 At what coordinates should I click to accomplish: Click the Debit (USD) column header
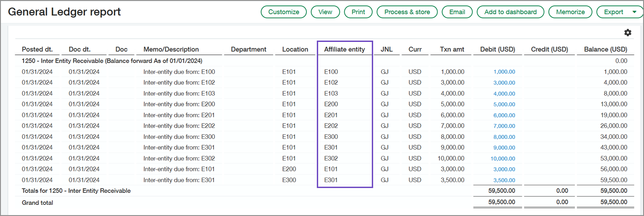pos(498,50)
